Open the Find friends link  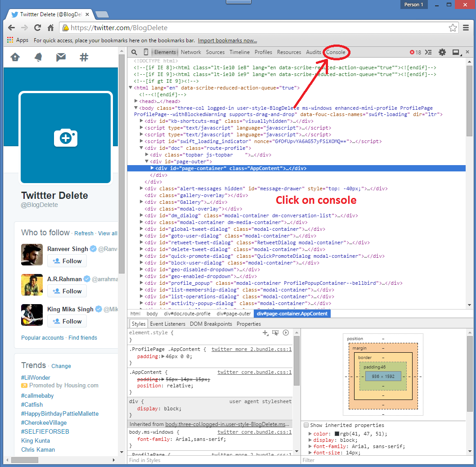[83, 337]
